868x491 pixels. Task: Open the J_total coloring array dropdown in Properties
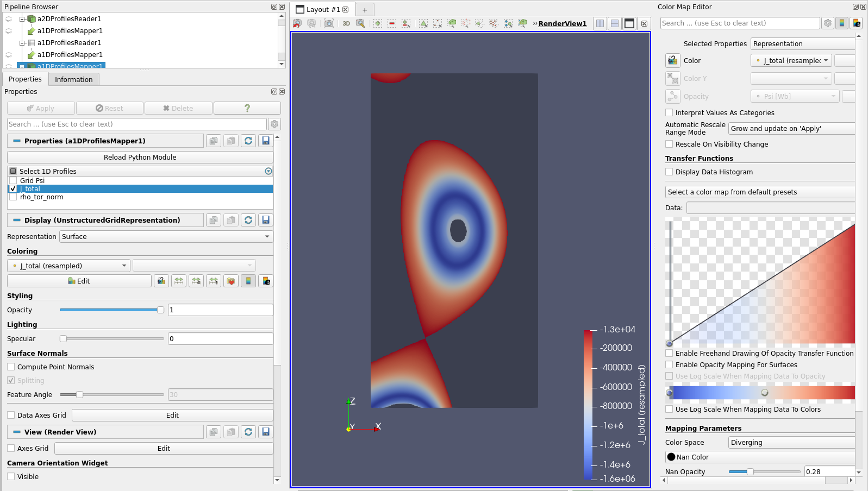click(x=68, y=266)
